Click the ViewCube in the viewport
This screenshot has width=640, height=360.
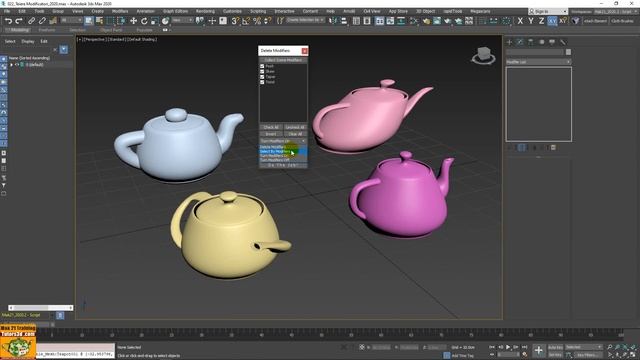point(484,55)
